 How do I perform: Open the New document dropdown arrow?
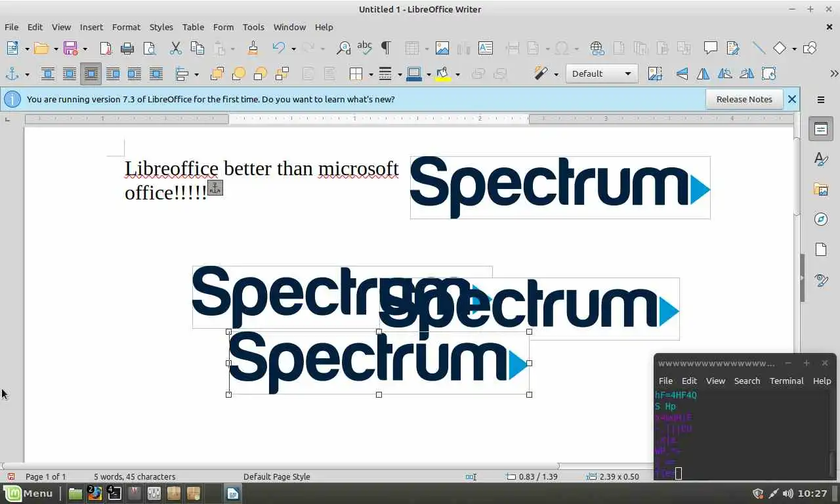[x=27, y=49]
